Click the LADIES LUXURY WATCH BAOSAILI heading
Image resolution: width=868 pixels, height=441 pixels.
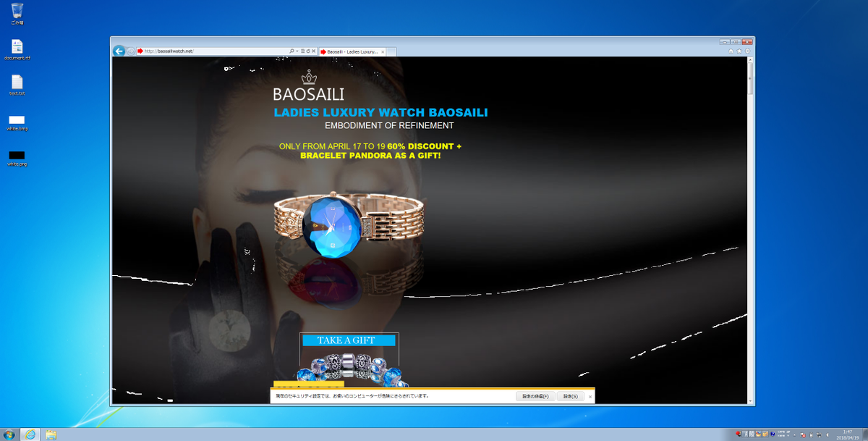(380, 113)
